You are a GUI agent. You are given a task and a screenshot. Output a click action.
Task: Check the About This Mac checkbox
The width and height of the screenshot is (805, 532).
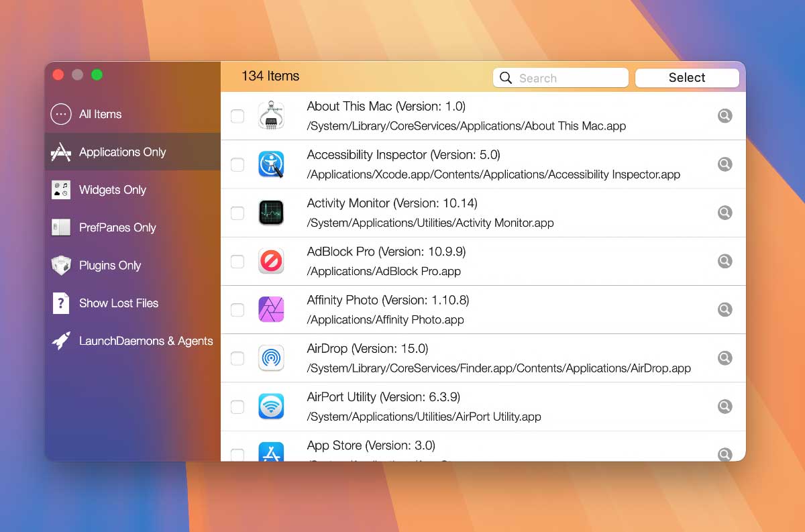coord(237,116)
